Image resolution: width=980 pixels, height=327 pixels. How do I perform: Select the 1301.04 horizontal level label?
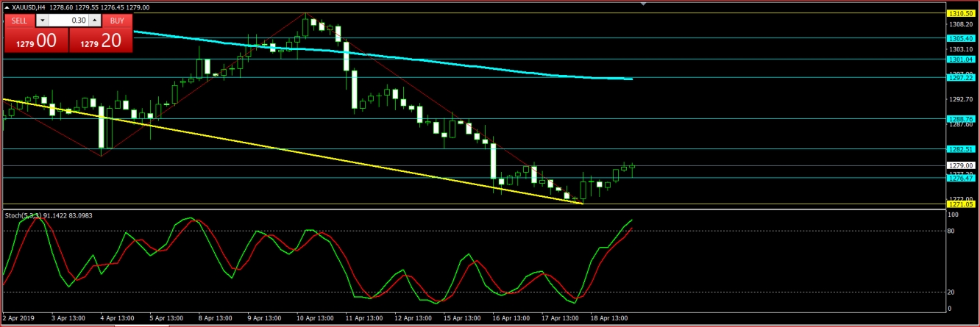[960, 59]
